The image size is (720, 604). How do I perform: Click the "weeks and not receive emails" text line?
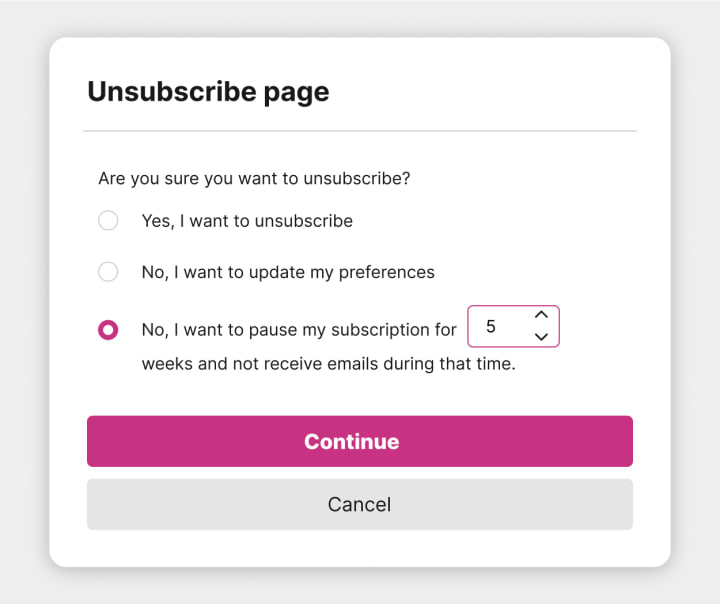coord(329,364)
